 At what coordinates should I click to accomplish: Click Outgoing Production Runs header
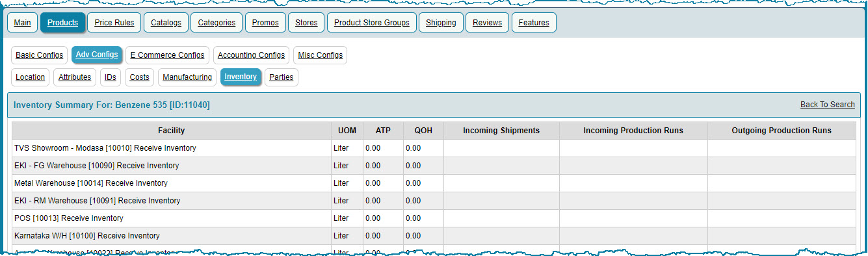(782, 131)
